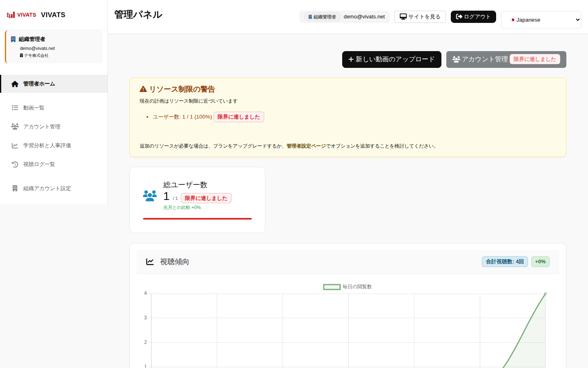Click the 先月との比較 +0% text
Image resolution: width=588 pixels, height=368 pixels.
tap(182, 208)
